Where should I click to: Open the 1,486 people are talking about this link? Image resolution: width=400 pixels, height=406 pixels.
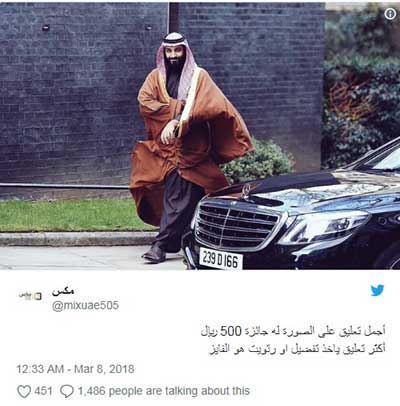click(x=164, y=391)
